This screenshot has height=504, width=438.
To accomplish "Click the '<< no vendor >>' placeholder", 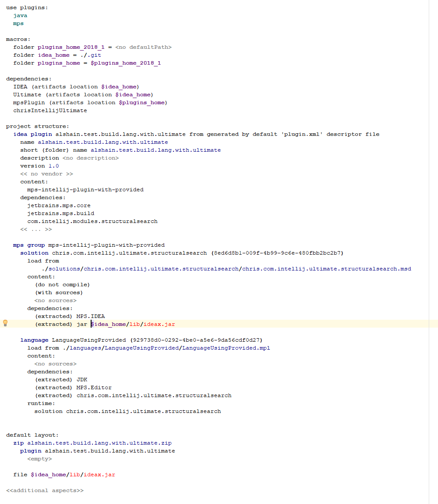I will [x=46, y=174].
